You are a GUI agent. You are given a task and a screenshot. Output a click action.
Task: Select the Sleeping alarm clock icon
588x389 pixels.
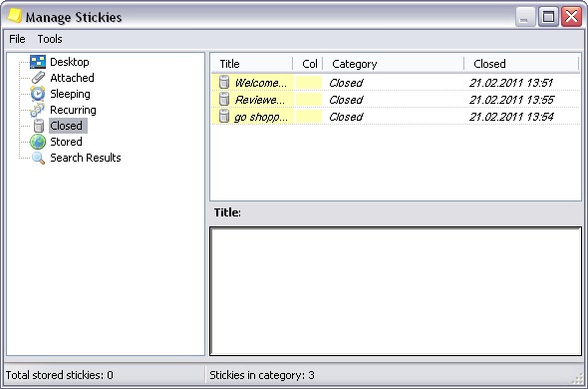pos(38,94)
